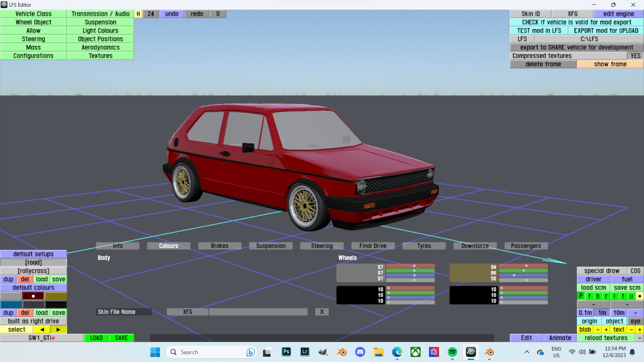This screenshot has height=362, width=644.
Task: Click the X button beside skin file name
Action: point(322,312)
